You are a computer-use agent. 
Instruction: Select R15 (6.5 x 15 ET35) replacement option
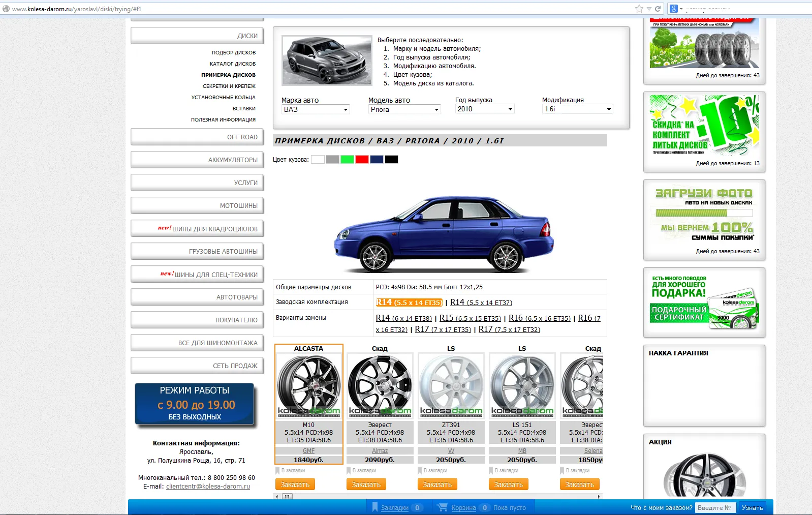point(470,318)
